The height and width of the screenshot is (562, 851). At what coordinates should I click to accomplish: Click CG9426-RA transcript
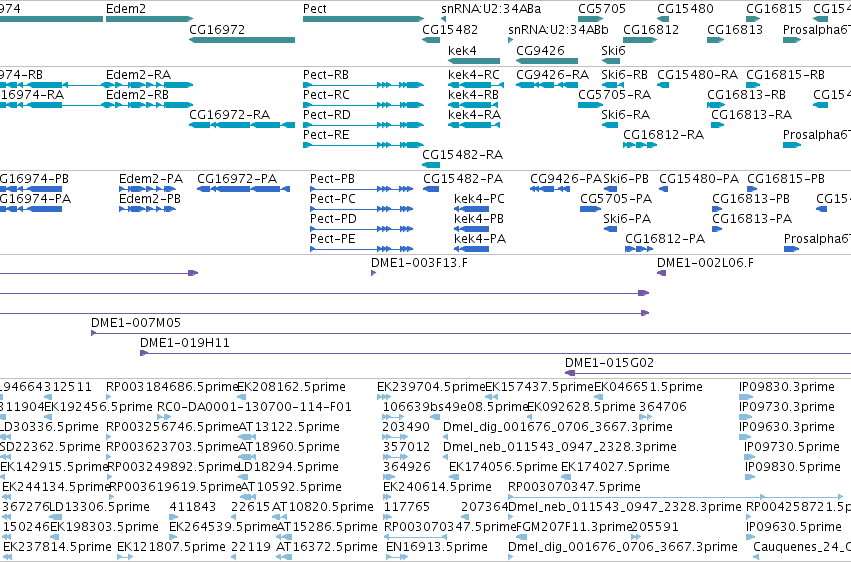tap(547, 85)
